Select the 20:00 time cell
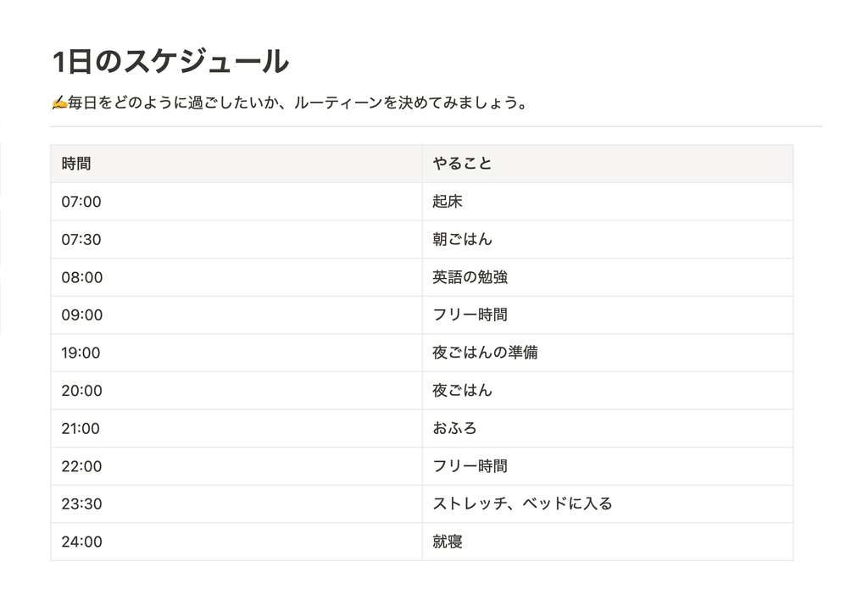 click(236, 391)
